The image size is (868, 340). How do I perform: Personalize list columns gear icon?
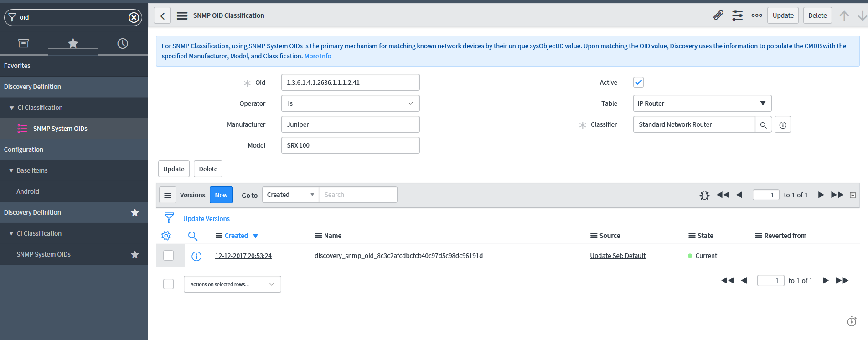pos(166,236)
